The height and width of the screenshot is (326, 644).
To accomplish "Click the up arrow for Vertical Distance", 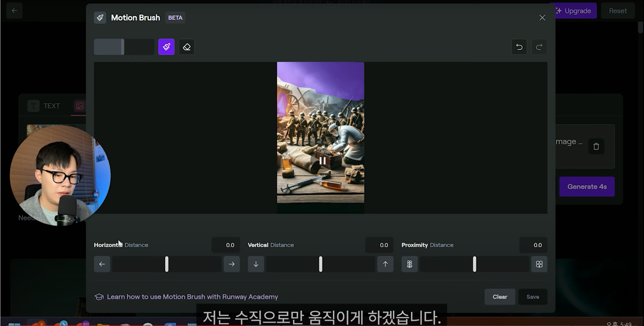I will (386, 264).
